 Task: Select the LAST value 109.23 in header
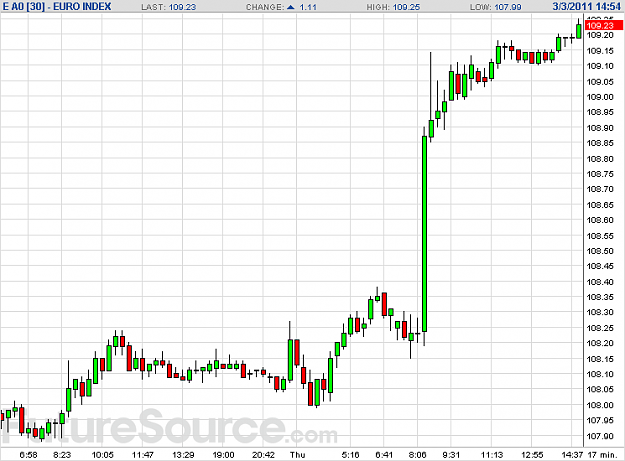click(x=182, y=7)
